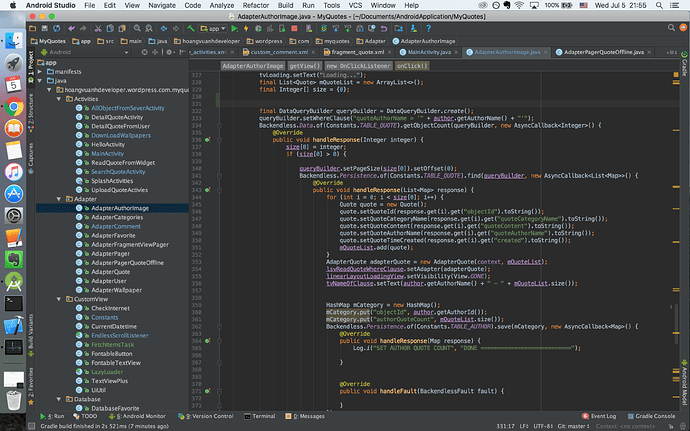
Task: Click the Undo toolbar arrow
Action: pos(71,28)
